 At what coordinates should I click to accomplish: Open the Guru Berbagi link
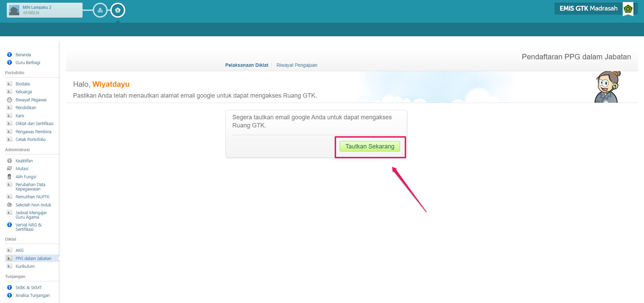coord(28,62)
